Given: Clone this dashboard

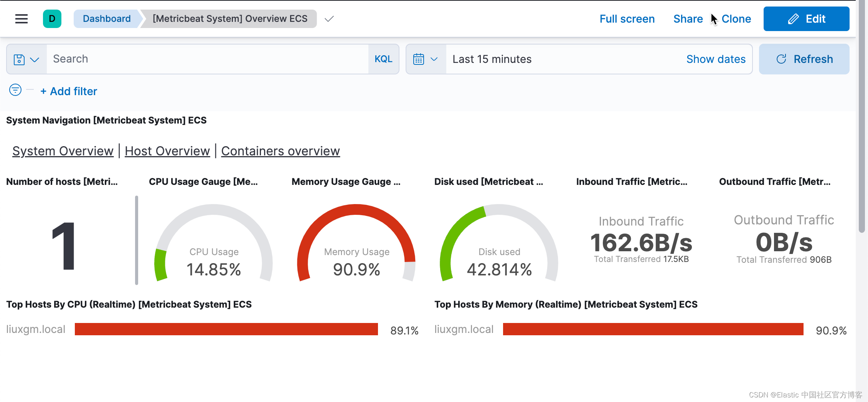Looking at the screenshot, I should tap(736, 19).
